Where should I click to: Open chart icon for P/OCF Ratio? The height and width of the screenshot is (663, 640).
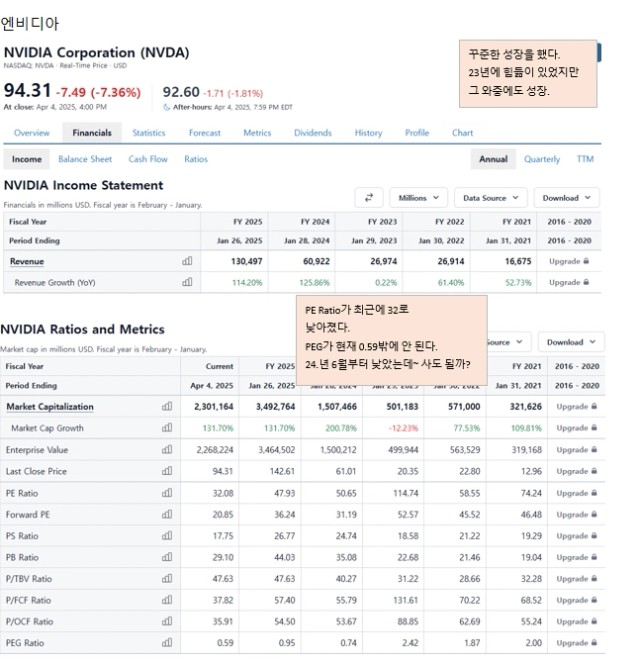pos(167,621)
